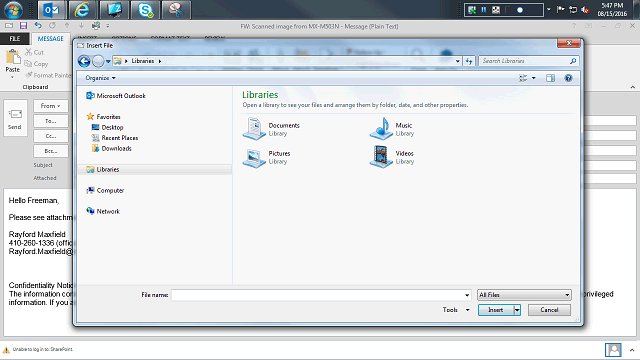The height and width of the screenshot is (360, 640).
Task: Select Libraries in the navigation pane
Action: point(155,169)
